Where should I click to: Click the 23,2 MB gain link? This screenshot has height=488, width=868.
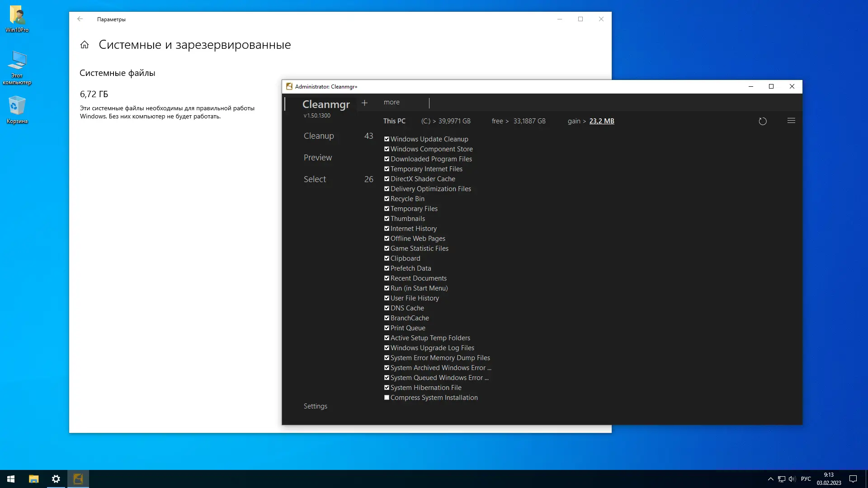coord(602,121)
